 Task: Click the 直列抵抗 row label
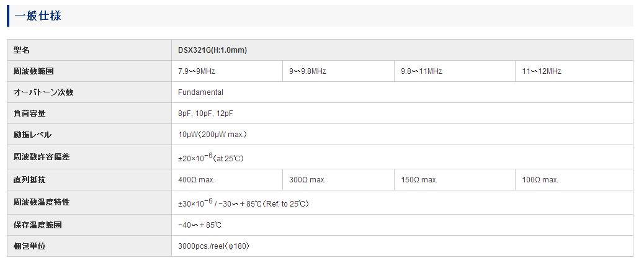pos(29,180)
